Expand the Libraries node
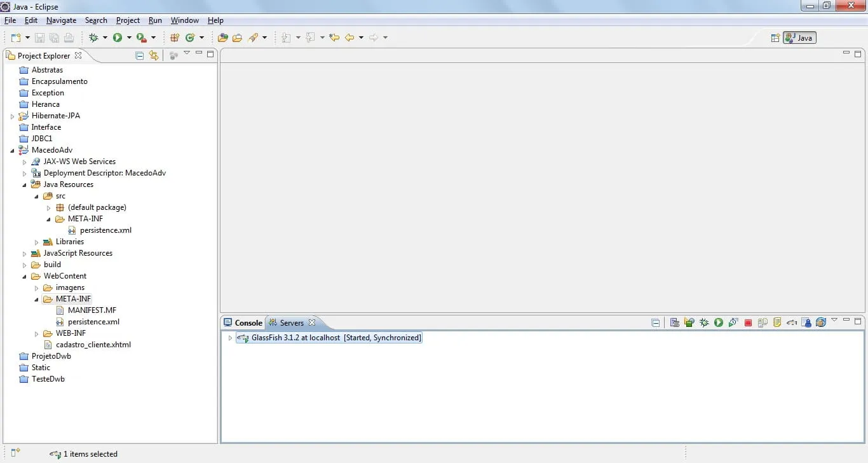Image resolution: width=868 pixels, height=463 pixels. tap(36, 242)
